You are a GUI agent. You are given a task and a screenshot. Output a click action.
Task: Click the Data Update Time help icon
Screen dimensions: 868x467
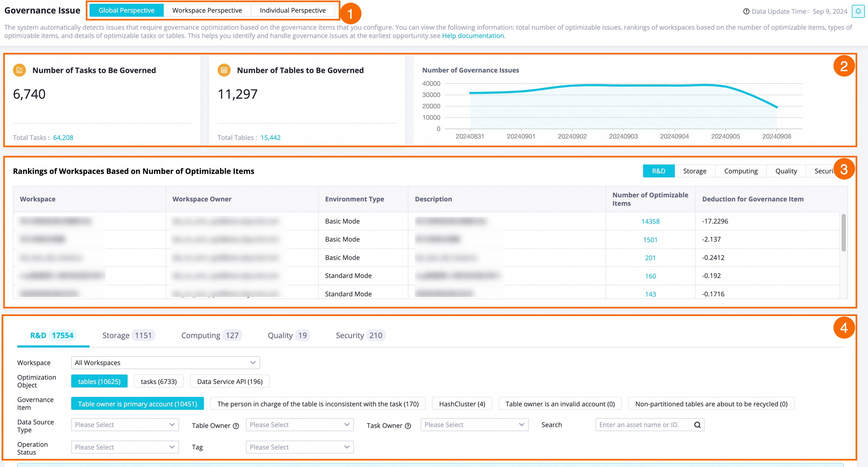click(746, 11)
